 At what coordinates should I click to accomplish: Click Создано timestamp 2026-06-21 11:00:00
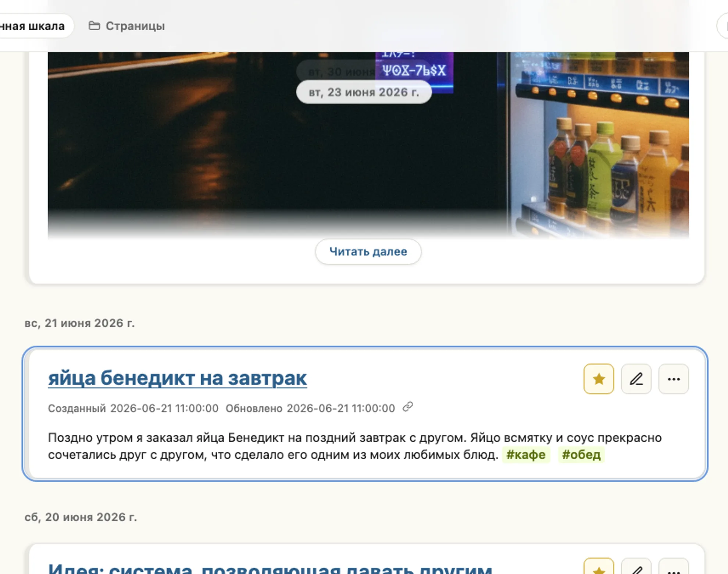click(164, 408)
